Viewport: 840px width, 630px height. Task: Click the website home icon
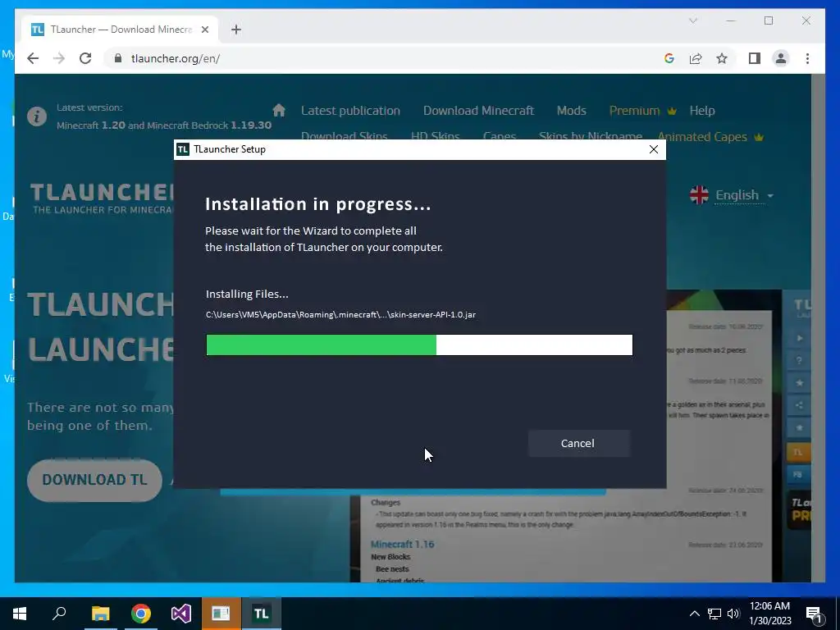(x=279, y=111)
